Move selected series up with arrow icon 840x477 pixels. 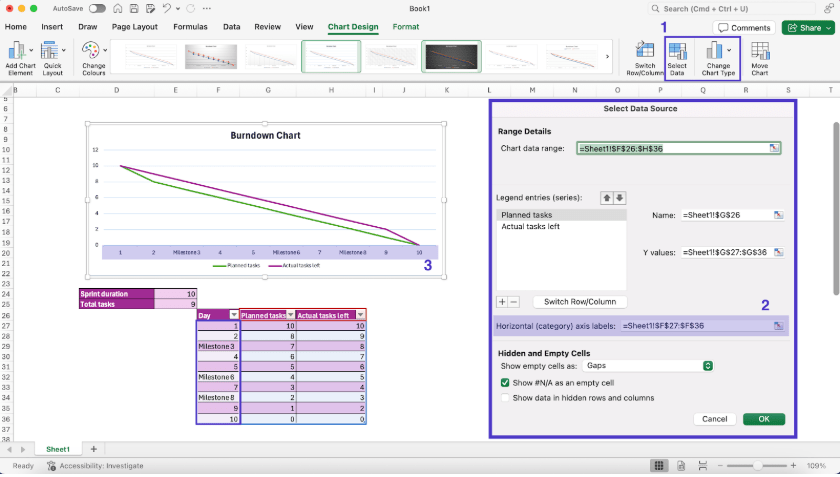pyautogui.click(x=606, y=198)
